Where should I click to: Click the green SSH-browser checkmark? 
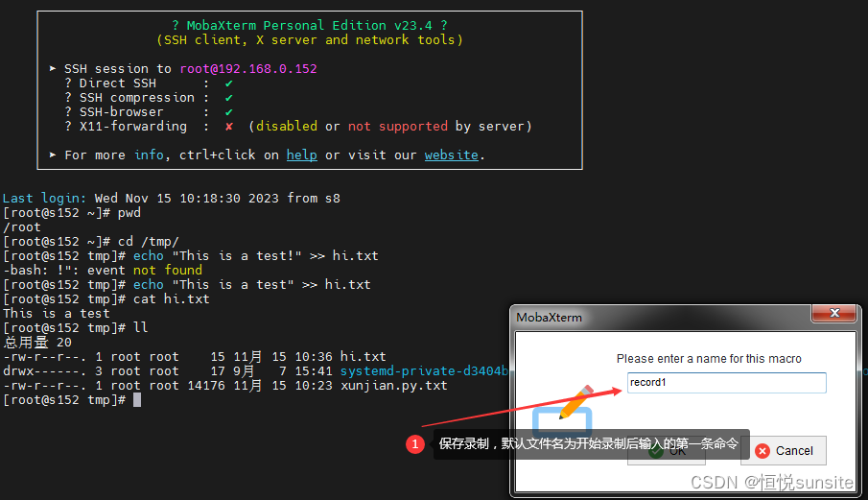228,112
